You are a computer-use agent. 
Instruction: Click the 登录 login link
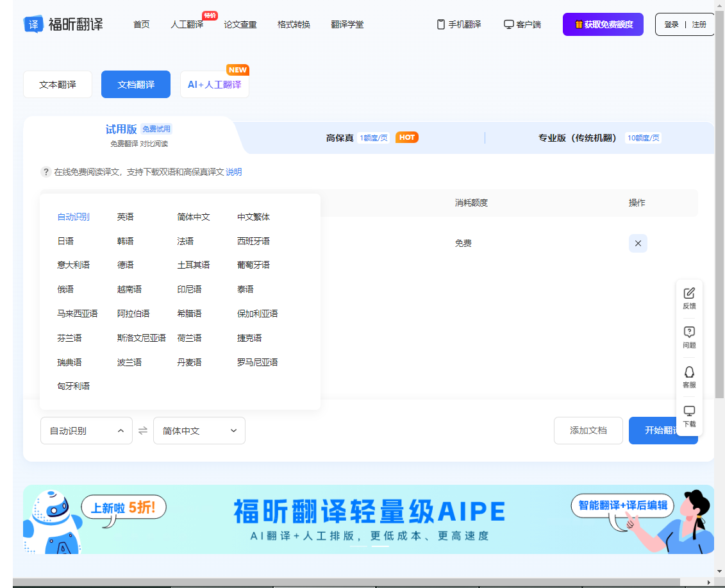point(671,24)
